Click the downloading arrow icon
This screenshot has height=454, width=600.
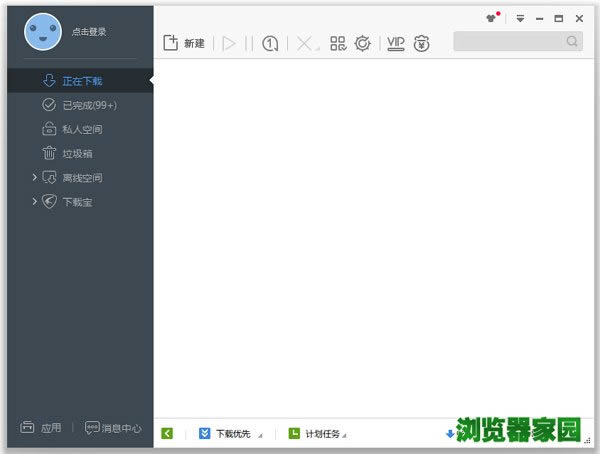point(49,81)
